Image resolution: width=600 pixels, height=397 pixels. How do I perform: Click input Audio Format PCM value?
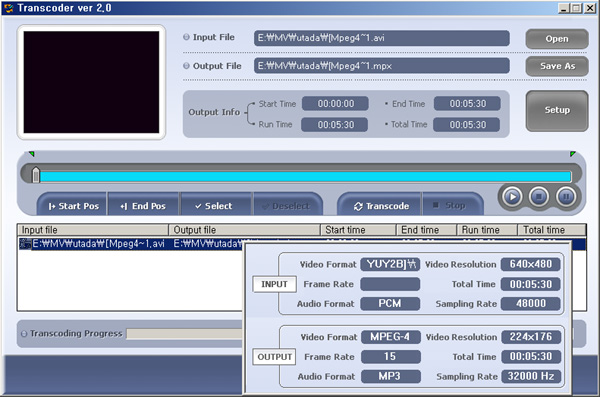(x=390, y=304)
